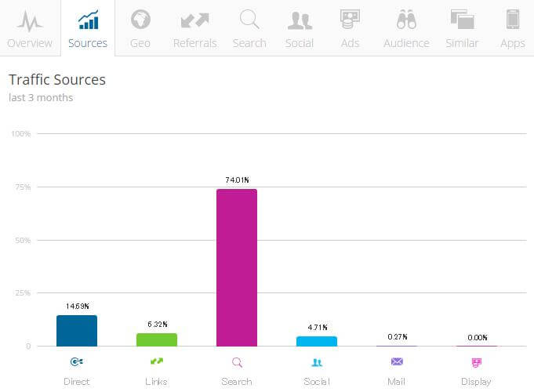
Task: Open the Social tab
Action: pyautogui.click(x=300, y=28)
